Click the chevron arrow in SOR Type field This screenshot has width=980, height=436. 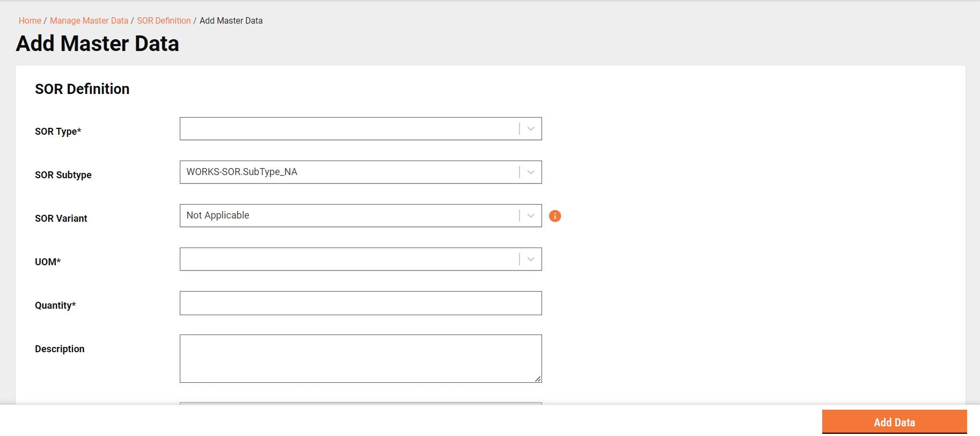click(x=531, y=129)
